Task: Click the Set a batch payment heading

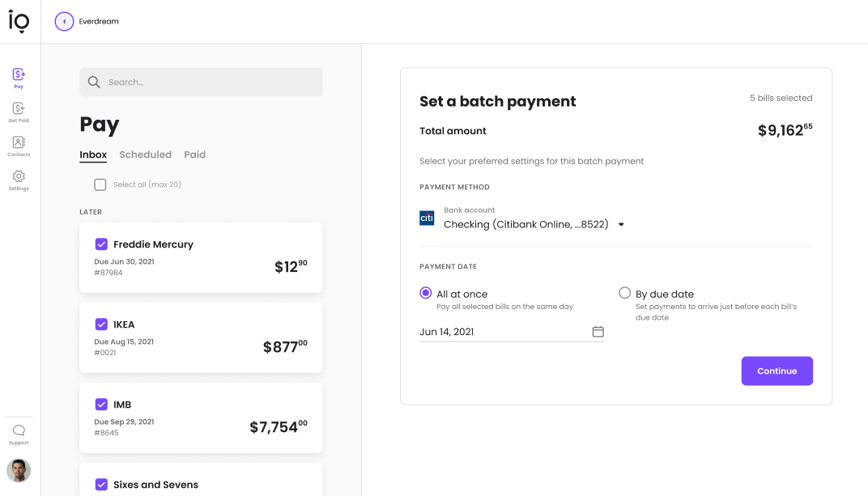Action: click(x=498, y=102)
